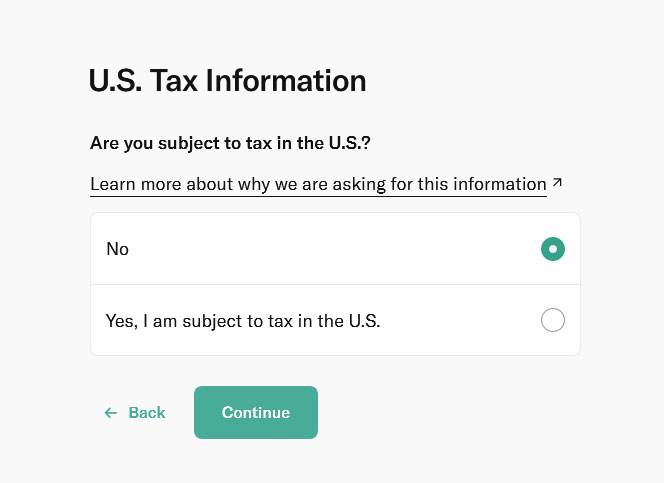Viewport: 664px width, 483px height.
Task: Select the "No" radio button circle
Action: [x=553, y=249]
